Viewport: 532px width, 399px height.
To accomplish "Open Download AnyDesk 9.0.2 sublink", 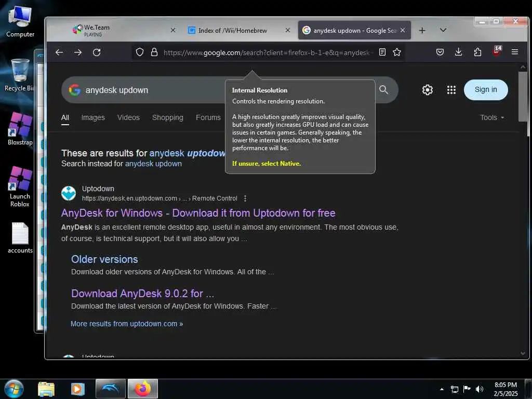I will tap(142, 294).
